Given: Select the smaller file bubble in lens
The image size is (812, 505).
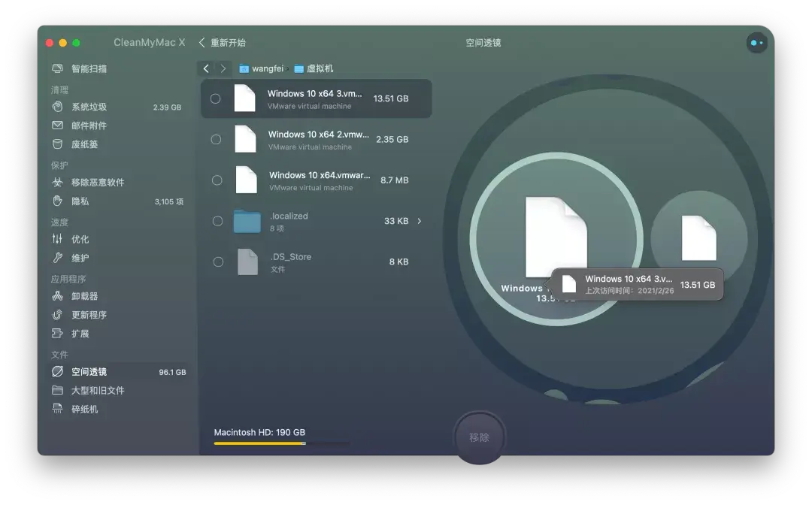Looking at the screenshot, I should [x=698, y=238].
